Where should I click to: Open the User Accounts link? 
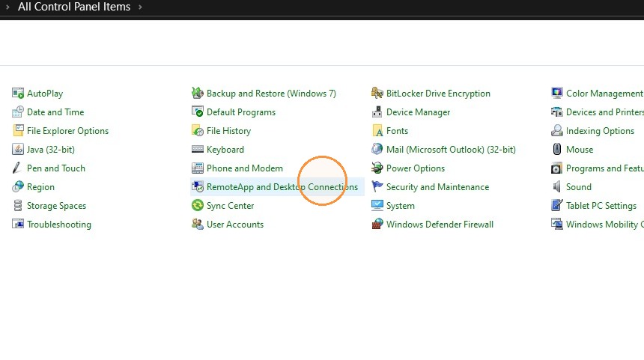click(235, 225)
